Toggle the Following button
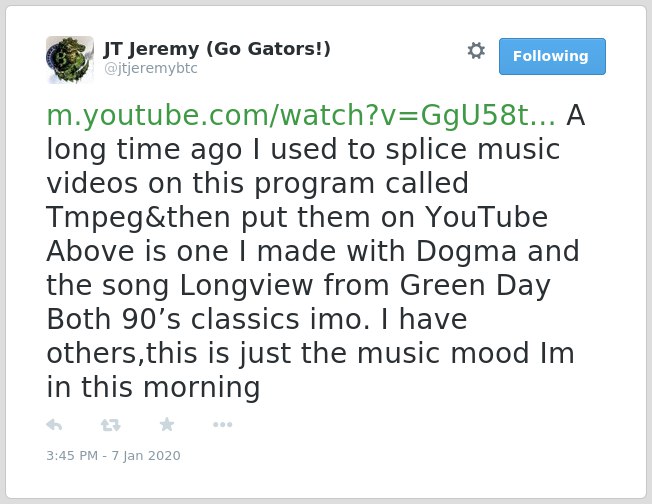Viewport: 652px width, 504px height. coord(552,56)
